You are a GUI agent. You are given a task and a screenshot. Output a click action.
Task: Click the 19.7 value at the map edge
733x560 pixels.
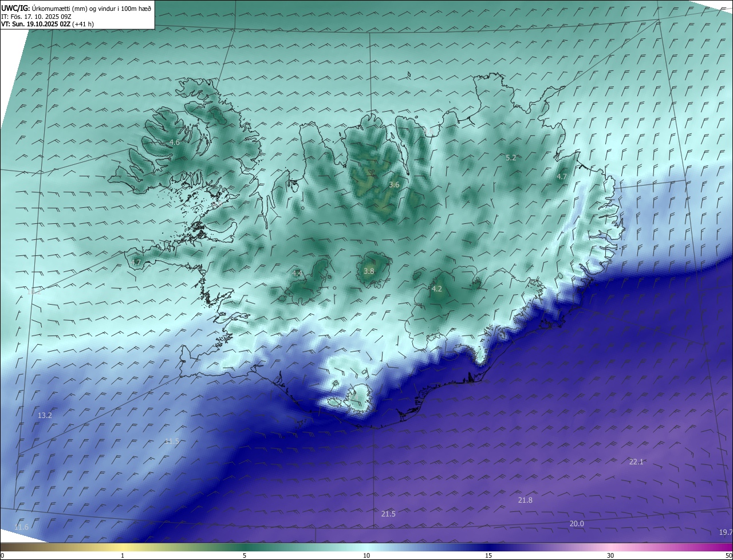(x=726, y=532)
